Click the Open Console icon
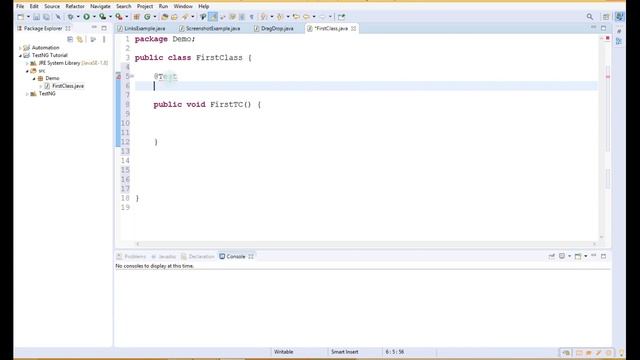The image size is (640, 360). tap(578, 256)
